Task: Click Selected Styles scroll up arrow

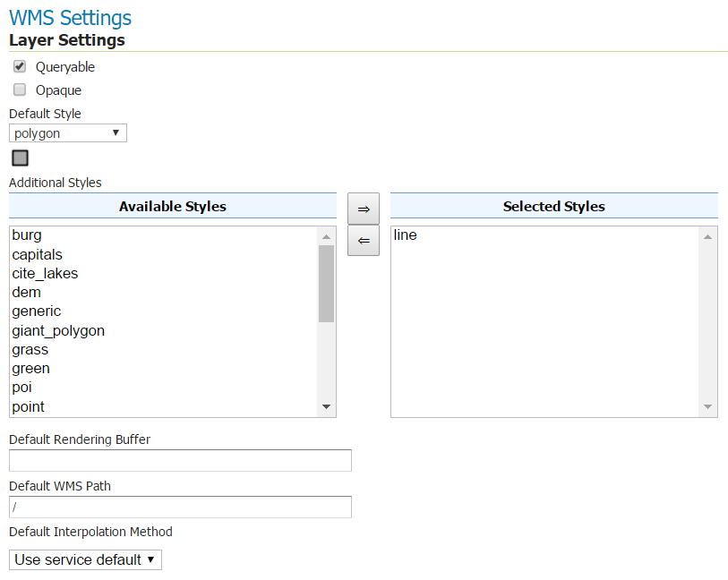Action: click(x=708, y=236)
